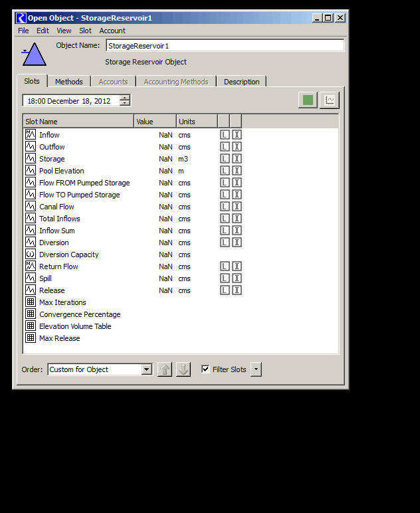The height and width of the screenshot is (513, 420).
Task: Click the Return Flow multi-slot icon
Action: click(x=31, y=266)
